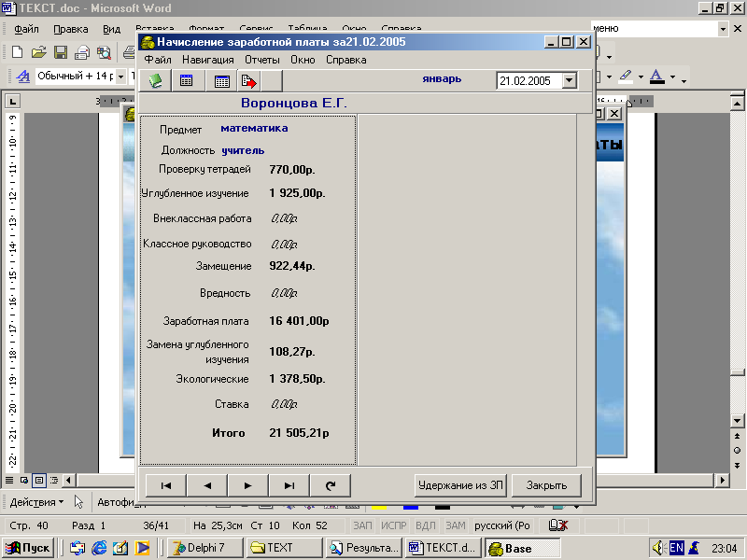747x560 pixels.
Task: Switch to Delphi 7 in the taskbar
Action: 204,549
